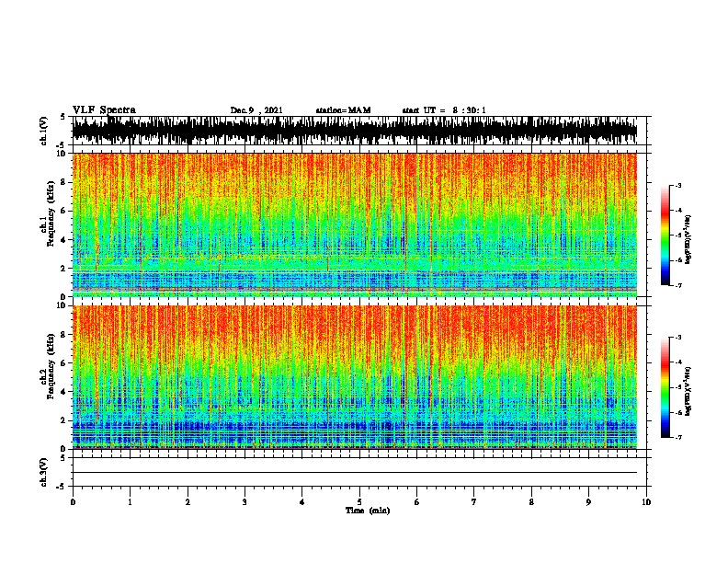Click the ch.1 color bar "-7" label
The image size is (728, 563).
pyautogui.click(x=678, y=285)
